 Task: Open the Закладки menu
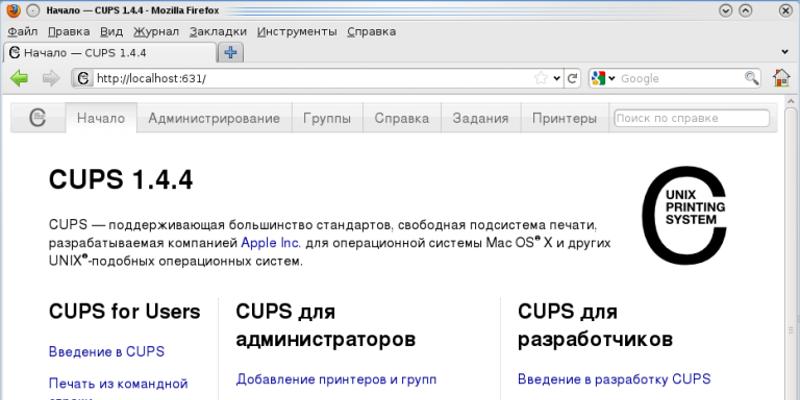[218, 32]
